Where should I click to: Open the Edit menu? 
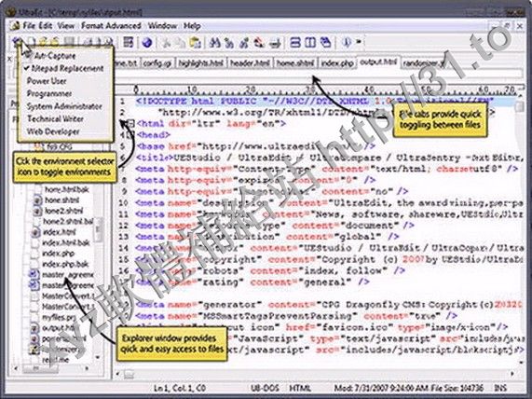[45, 26]
